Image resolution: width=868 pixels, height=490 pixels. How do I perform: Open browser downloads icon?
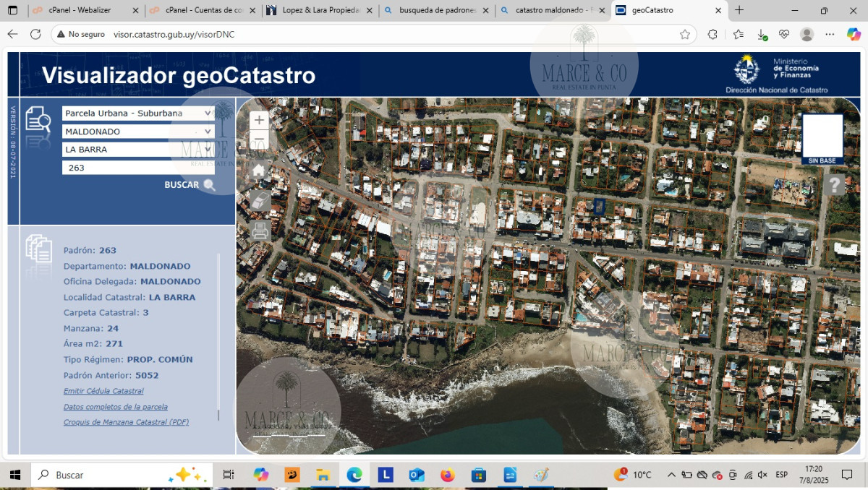point(762,35)
